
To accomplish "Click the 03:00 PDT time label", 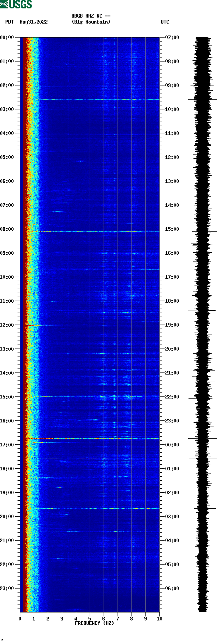I will coord(7,109).
